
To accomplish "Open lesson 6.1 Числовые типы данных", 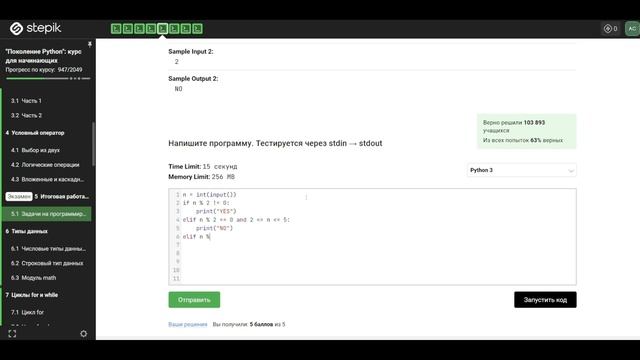I will coord(49,249).
